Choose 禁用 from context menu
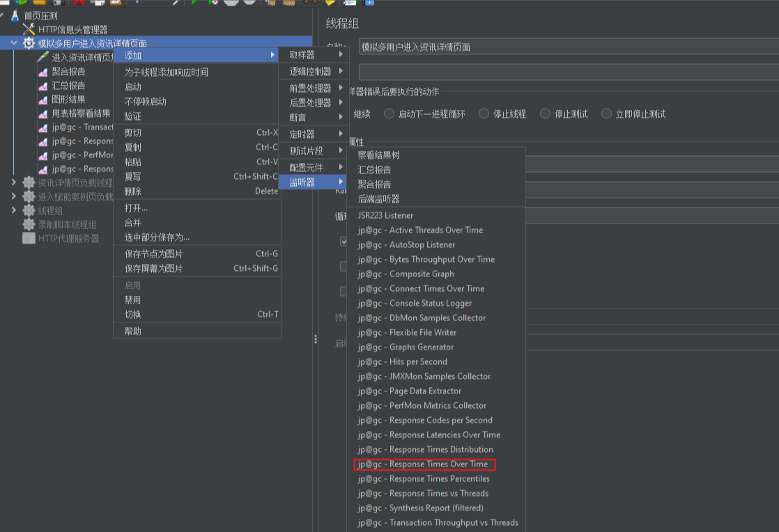 (x=197, y=299)
